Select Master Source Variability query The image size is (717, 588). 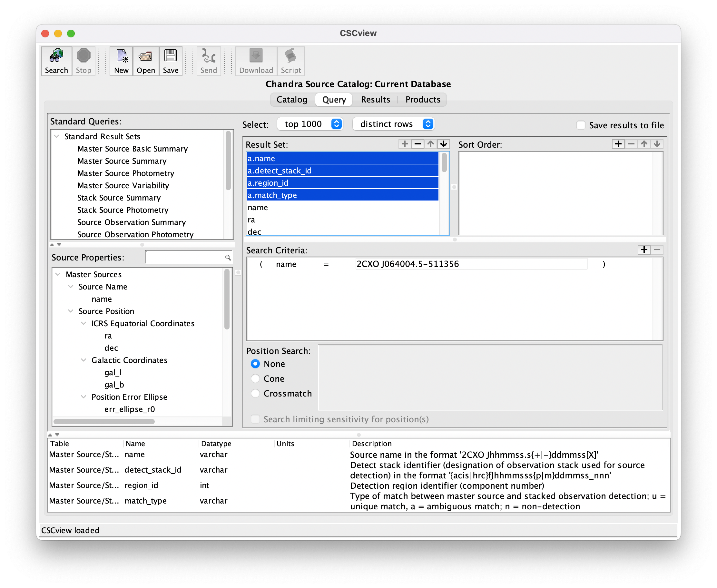pyautogui.click(x=123, y=185)
